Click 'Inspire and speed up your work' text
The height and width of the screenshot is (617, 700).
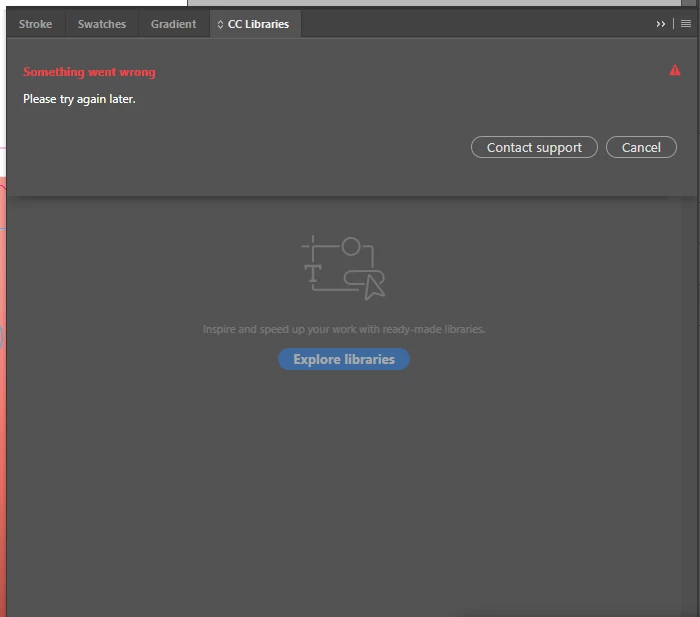(344, 329)
